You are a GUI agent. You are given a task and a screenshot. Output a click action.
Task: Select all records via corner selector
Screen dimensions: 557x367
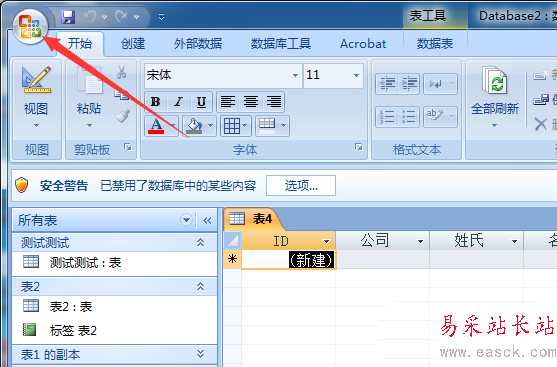[233, 241]
